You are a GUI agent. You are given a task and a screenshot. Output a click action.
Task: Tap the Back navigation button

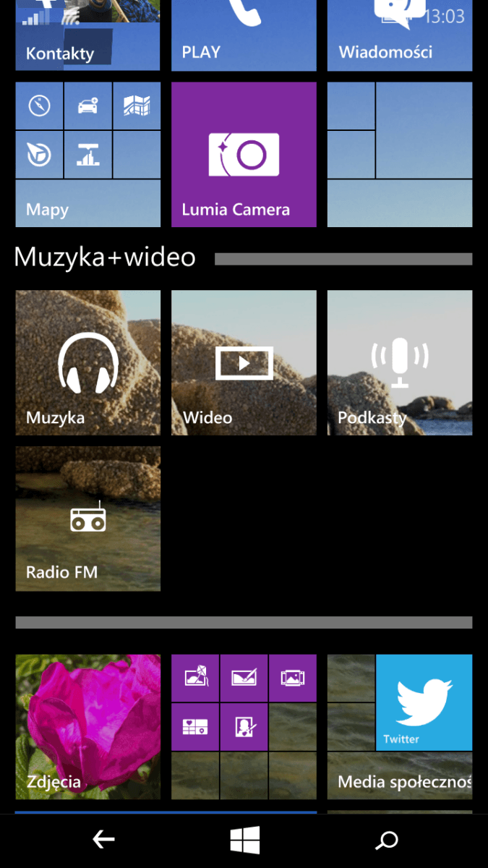[103, 840]
